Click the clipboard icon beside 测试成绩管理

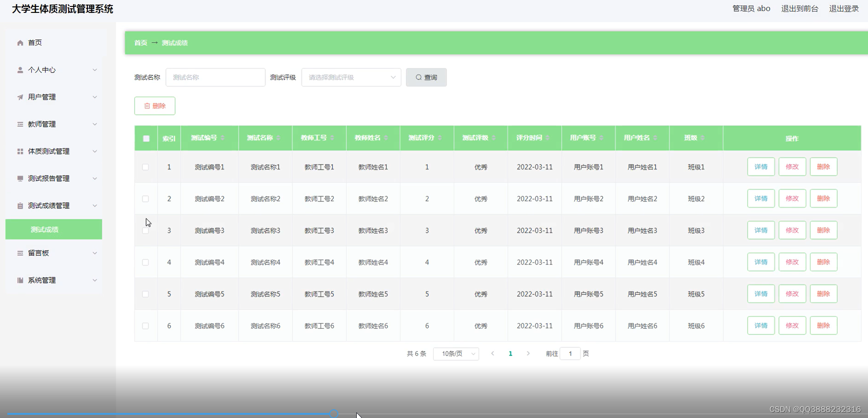point(20,206)
